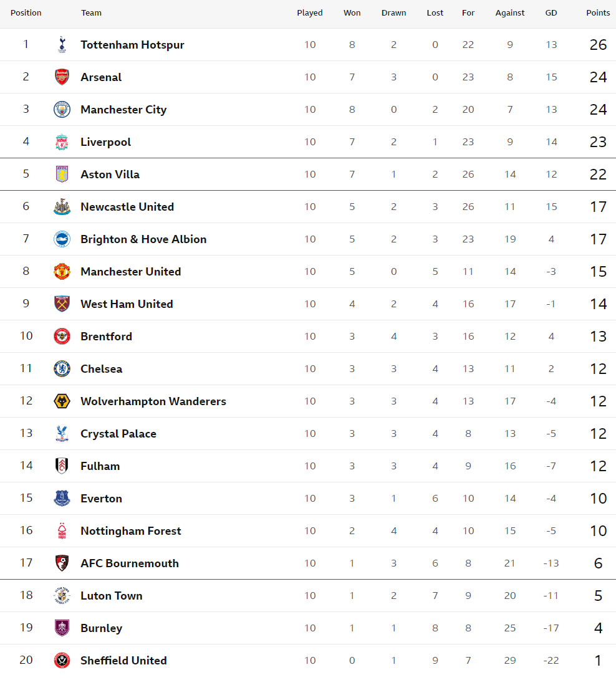The width and height of the screenshot is (616, 680).
Task: Click the Tottenham Hotspur club crest
Action: point(62,45)
